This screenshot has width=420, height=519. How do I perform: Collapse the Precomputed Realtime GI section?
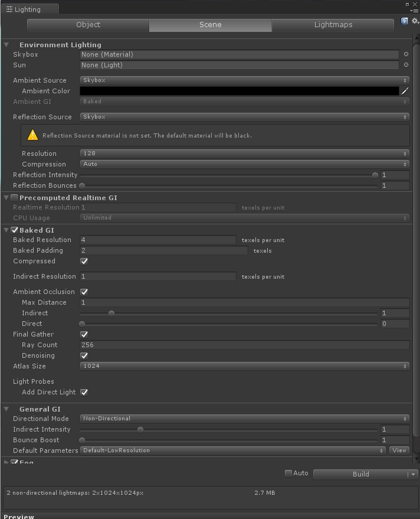coord(6,198)
